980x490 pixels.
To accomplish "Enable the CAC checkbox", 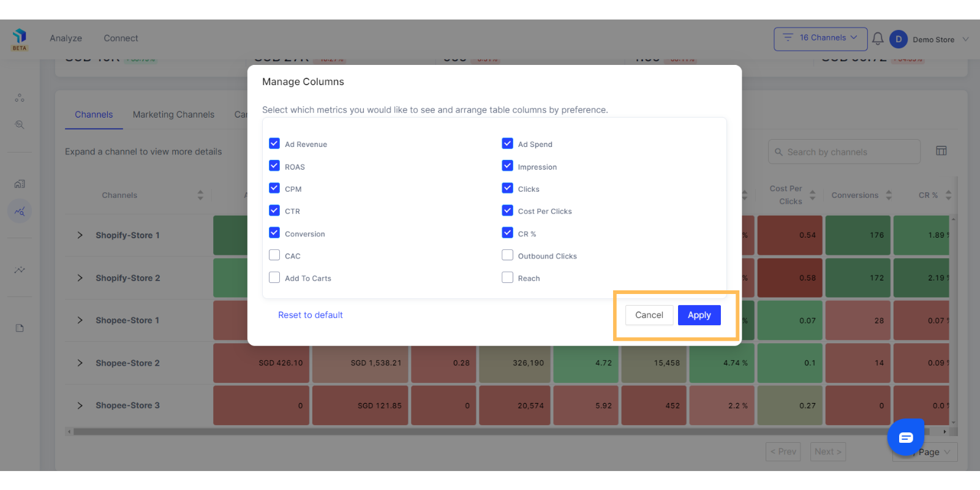I will coord(274,255).
